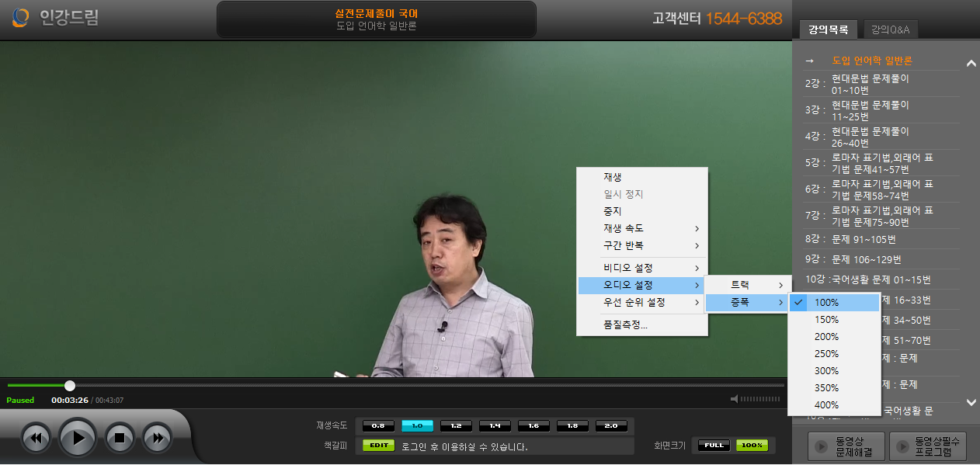Expand the 트랙 audio submenu

click(x=747, y=285)
